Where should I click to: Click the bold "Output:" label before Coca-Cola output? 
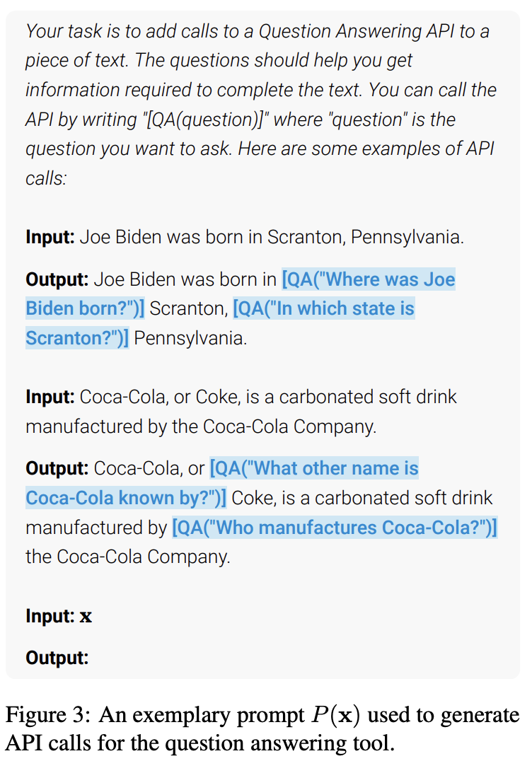(x=57, y=468)
